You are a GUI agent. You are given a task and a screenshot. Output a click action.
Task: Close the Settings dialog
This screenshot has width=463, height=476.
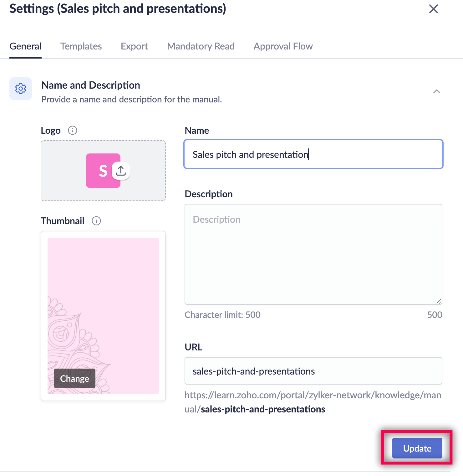(434, 9)
